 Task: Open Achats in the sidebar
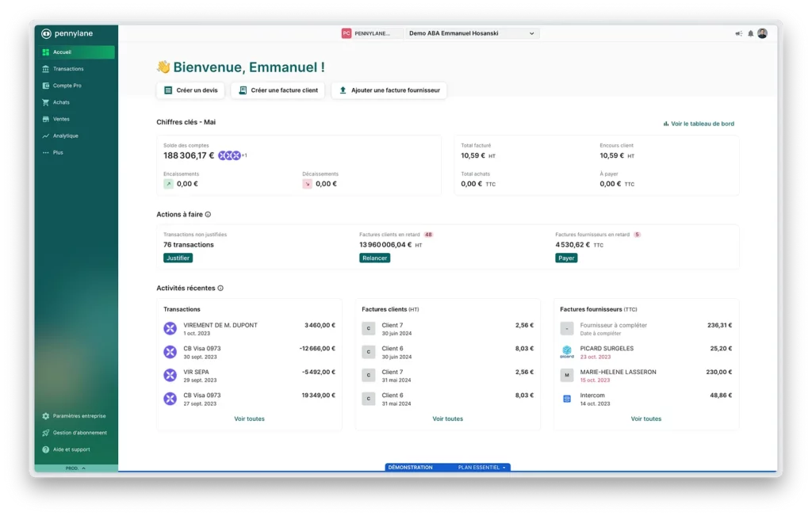(76, 102)
